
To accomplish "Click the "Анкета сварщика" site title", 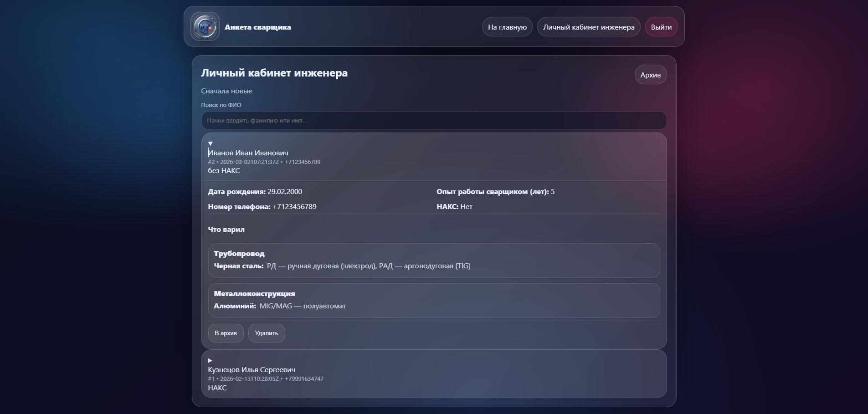I will [257, 27].
